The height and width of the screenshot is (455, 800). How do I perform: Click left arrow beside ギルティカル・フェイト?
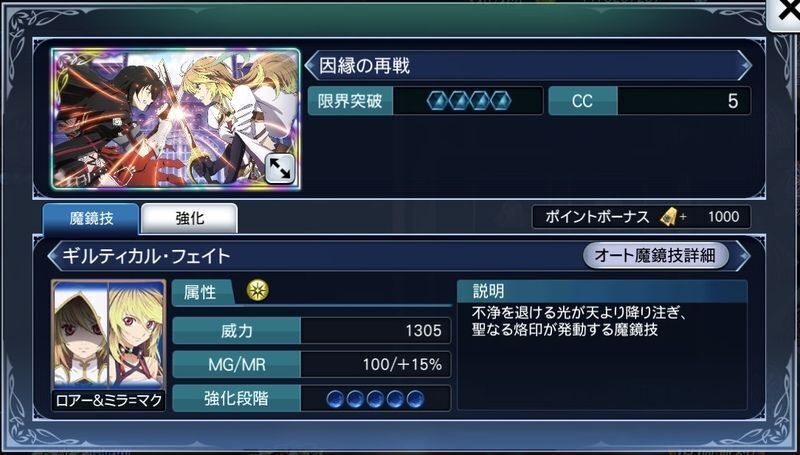coord(53,256)
